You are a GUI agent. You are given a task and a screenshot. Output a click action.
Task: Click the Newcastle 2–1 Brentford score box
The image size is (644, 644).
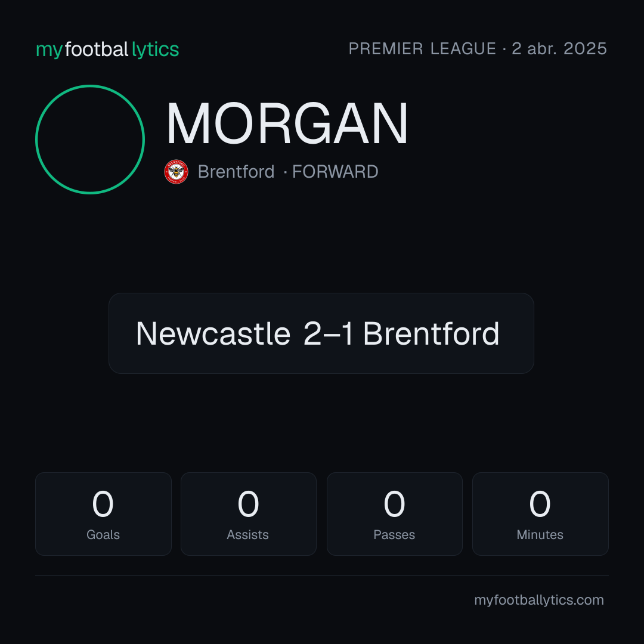tap(321, 333)
